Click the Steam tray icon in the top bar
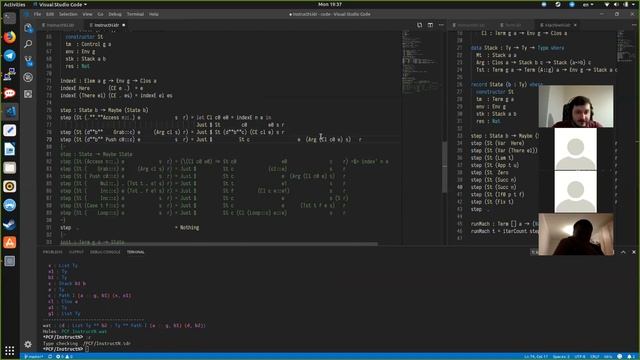Screen dimensions: 640x360 (558, 4)
